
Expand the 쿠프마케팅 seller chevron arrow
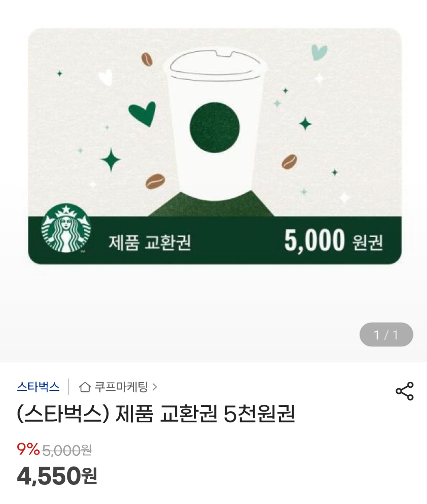point(155,387)
